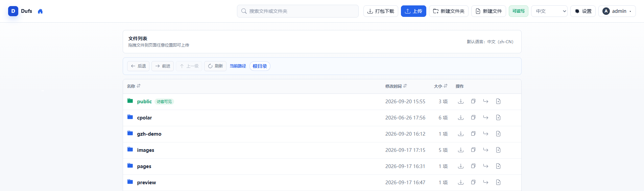Open the pages folder
The height and width of the screenshot is (191, 644).
click(144, 166)
